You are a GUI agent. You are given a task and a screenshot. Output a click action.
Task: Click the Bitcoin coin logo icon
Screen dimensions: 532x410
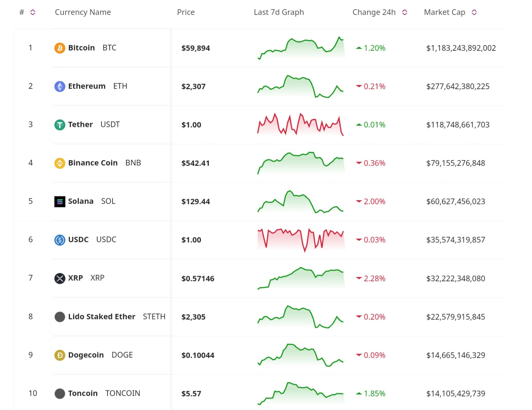[60, 48]
